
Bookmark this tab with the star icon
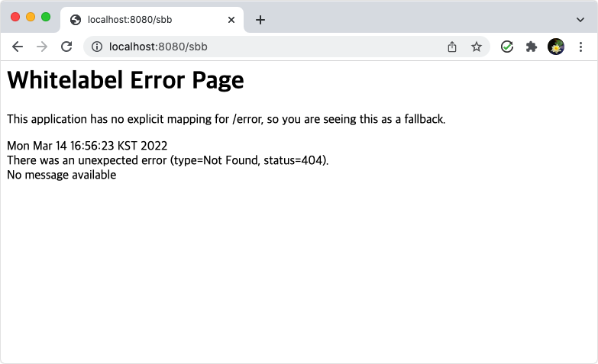click(477, 47)
